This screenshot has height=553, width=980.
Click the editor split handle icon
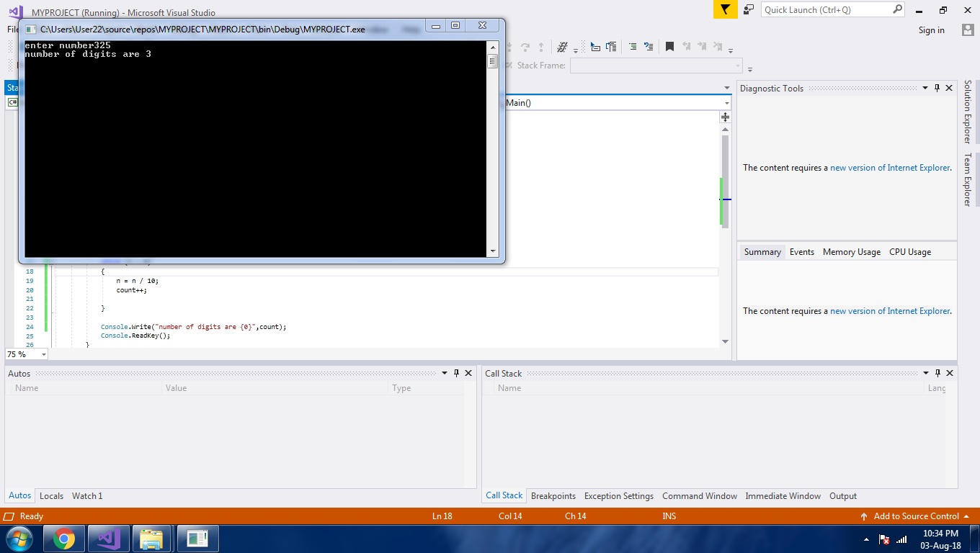(x=725, y=117)
